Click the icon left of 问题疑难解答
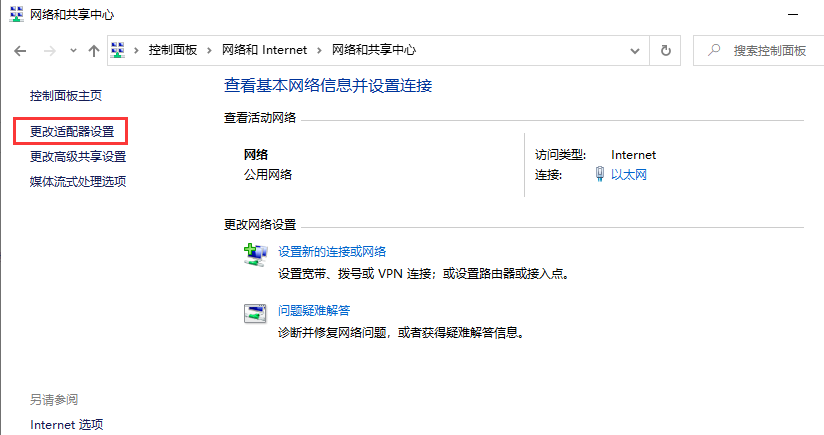Viewport: 824px width, 435px height. [x=255, y=313]
